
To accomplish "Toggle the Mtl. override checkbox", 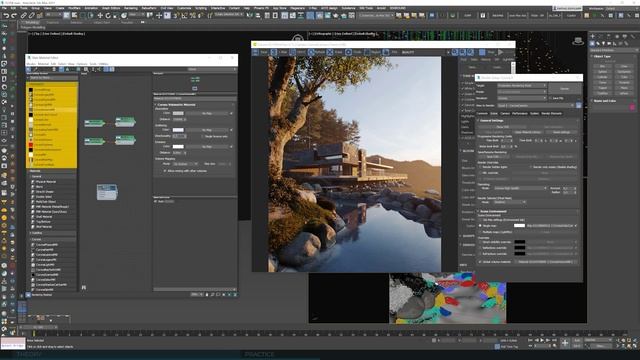I will click(x=480, y=173).
